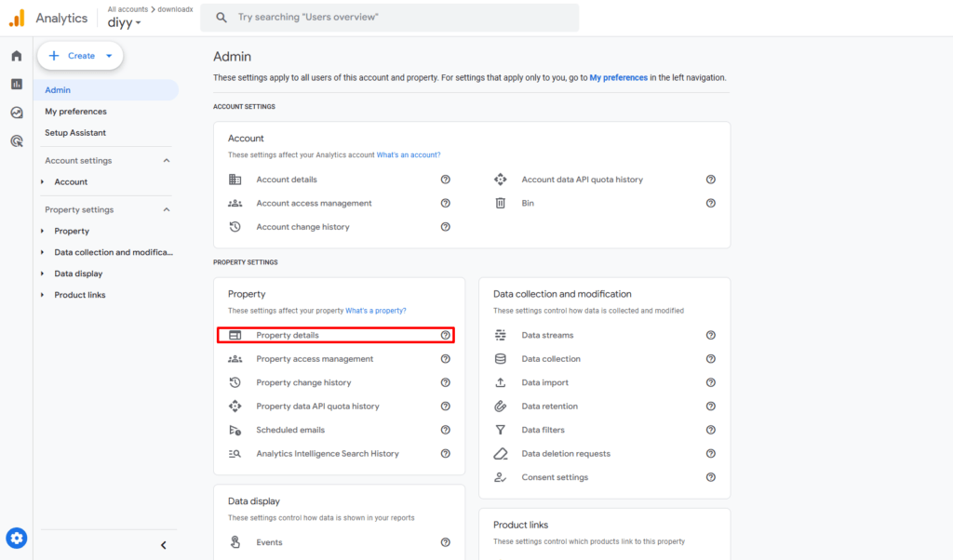Click the help icon next to Property change history
The width and height of the screenshot is (953, 560).
pyautogui.click(x=446, y=382)
